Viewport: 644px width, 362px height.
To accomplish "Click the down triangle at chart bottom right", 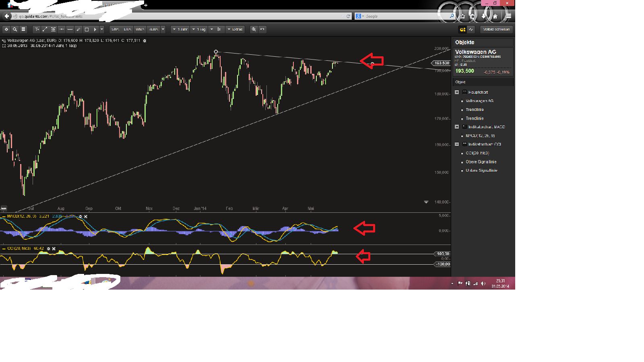I will pyautogui.click(x=426, y=202).
